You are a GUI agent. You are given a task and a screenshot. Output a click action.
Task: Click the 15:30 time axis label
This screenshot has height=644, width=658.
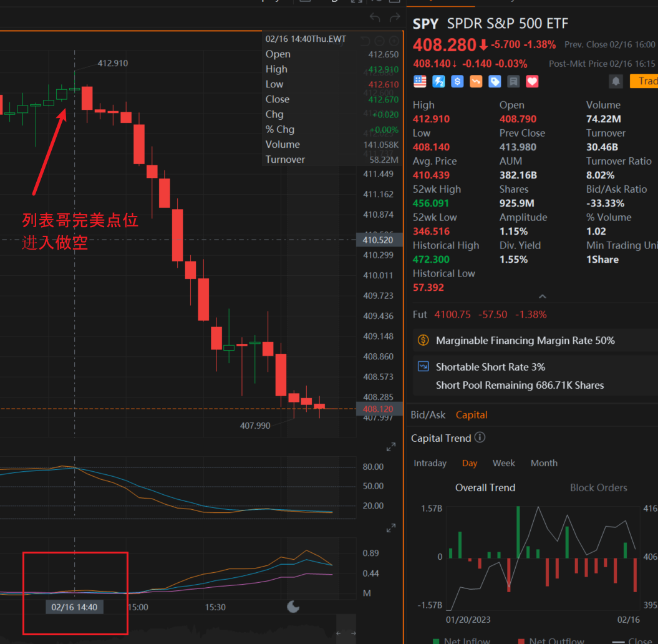coord(215,607)
